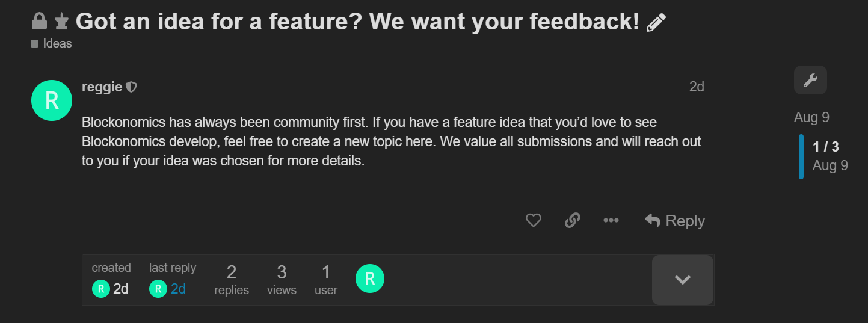Like the post with the heart icon
The height and width of the screenshot is (323, 868).
534,221
